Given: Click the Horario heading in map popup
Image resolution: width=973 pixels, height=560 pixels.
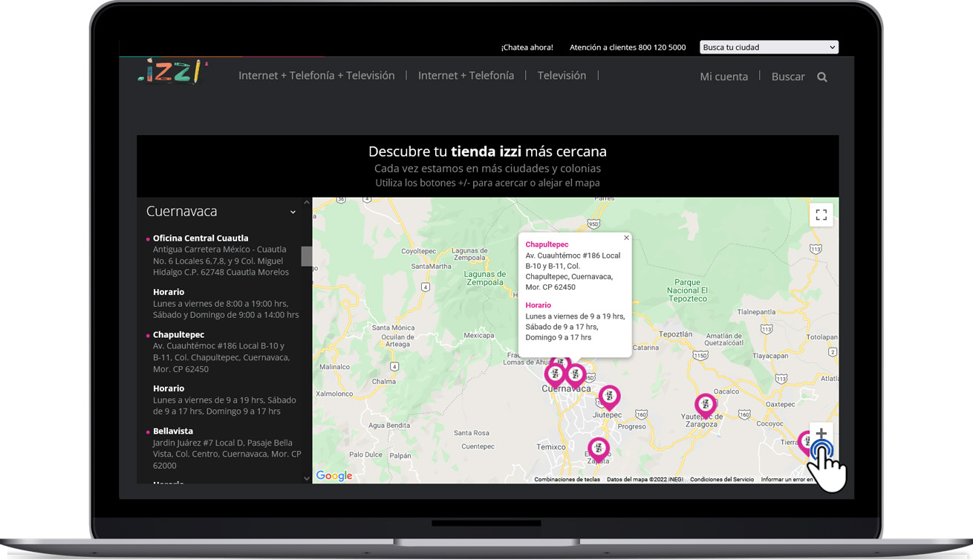Looking at the screenshot, I should tap(538, 305).
